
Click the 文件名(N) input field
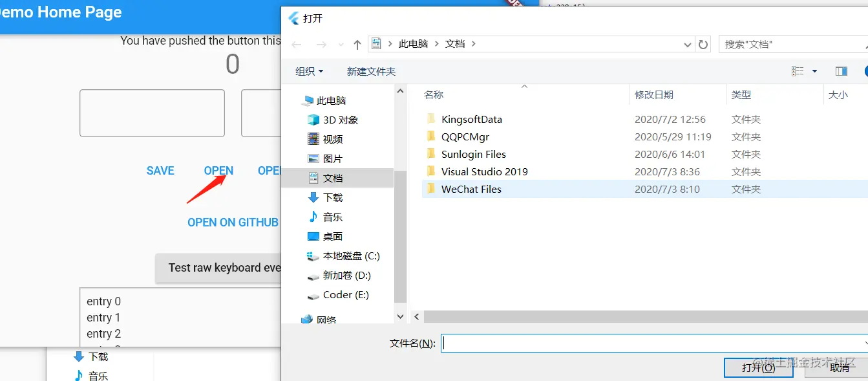pyautogui.click(x=654, y=343)
